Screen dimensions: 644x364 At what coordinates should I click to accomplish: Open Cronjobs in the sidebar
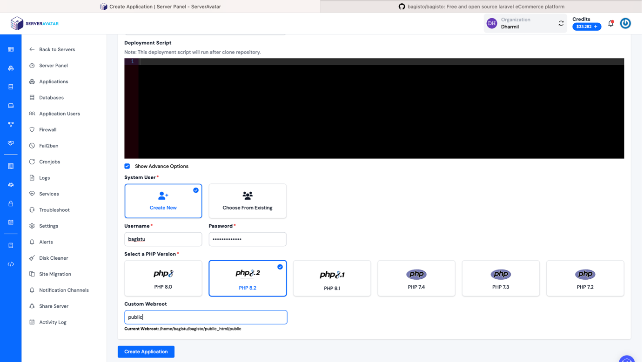point(50,162)
